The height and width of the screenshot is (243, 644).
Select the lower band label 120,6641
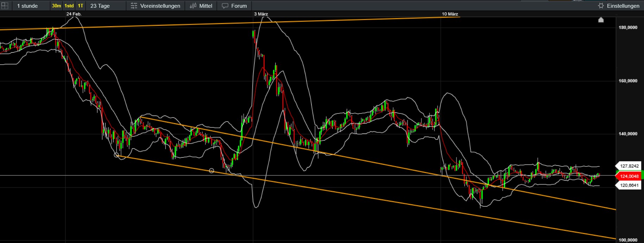coord(629,185)
